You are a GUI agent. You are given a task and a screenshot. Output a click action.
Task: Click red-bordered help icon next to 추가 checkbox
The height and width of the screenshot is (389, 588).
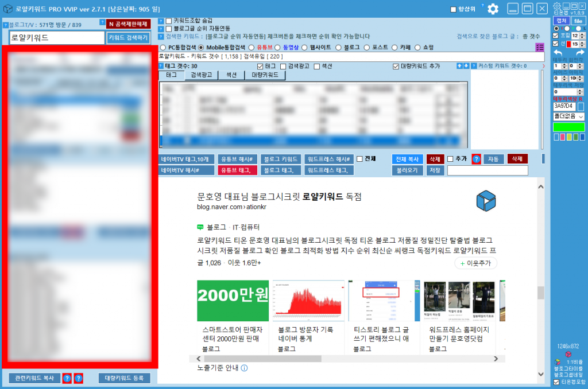[x=476, y=160]
